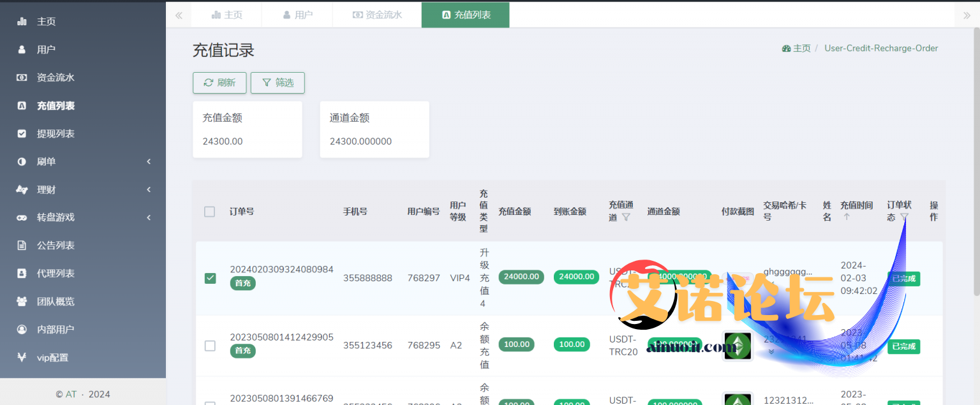Click the 通道金额 24300.000000 summary card
Image resolution: width=980 pixels, height=405 pixels.
(375, 129)
